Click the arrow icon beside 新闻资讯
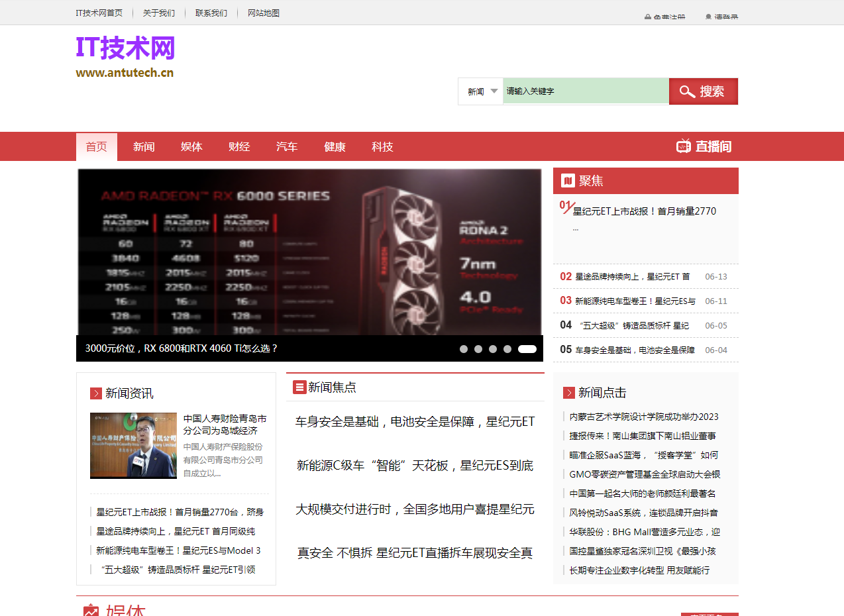The width and height of the screenshot is (844, 616). (96, 393)
